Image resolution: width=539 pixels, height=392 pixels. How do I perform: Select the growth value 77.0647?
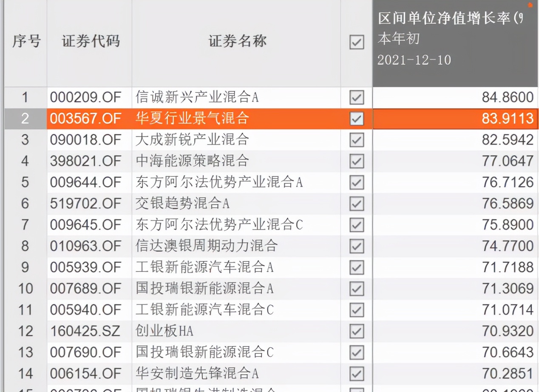(508, 162)
